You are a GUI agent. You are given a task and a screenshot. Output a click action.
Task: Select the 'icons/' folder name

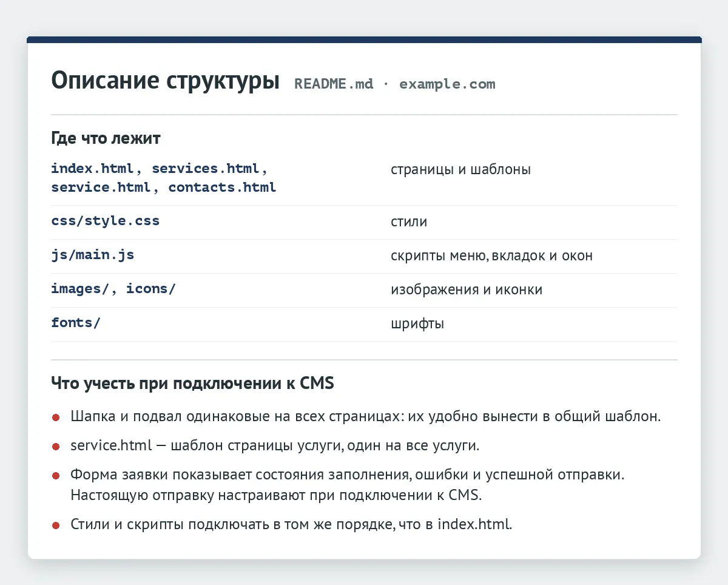tap(151, 289)
